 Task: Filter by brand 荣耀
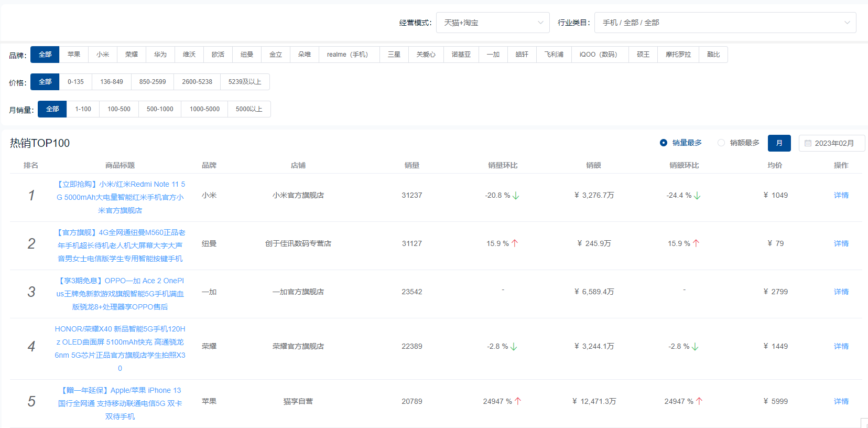[132, 55]
